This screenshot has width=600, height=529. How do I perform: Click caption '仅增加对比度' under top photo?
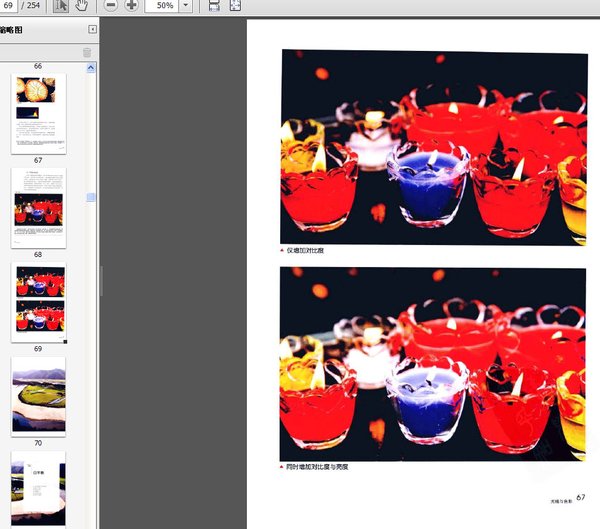pos(305,250)
